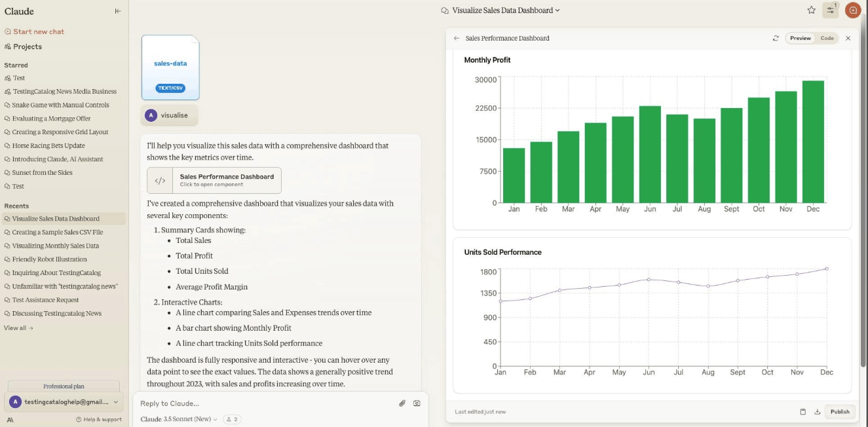Go back using the artifact arrow
Viewport: 868px width, 427px height.
[457, 38]
